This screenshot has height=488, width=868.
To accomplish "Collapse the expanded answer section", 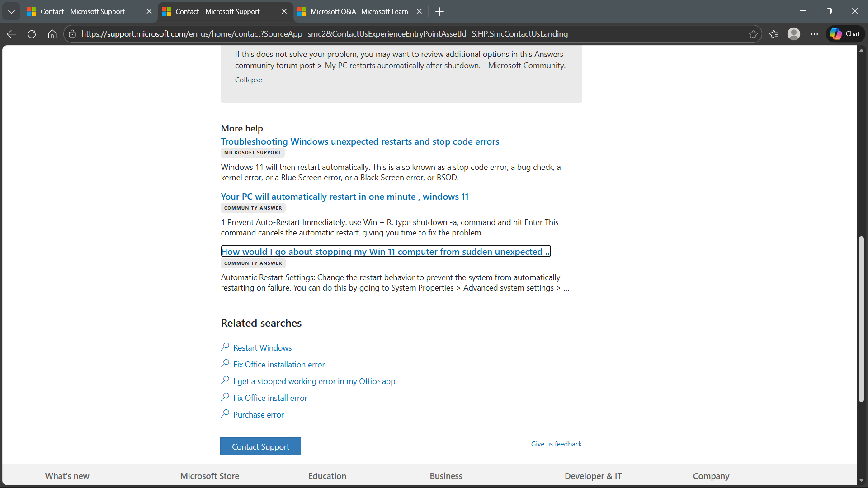I will (x=248, y=80).
